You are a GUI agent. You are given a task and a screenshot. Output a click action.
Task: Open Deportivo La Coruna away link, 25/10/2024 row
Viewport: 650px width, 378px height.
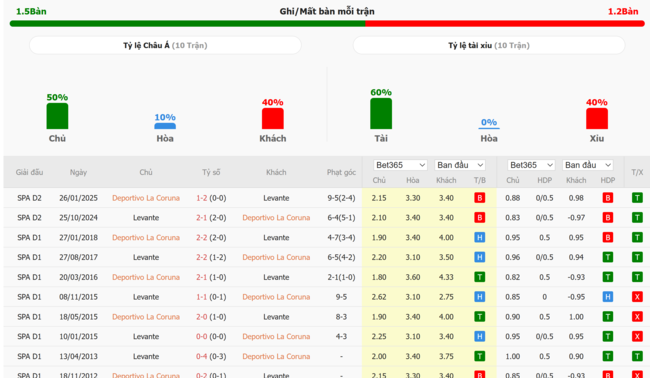pos(276,218)
